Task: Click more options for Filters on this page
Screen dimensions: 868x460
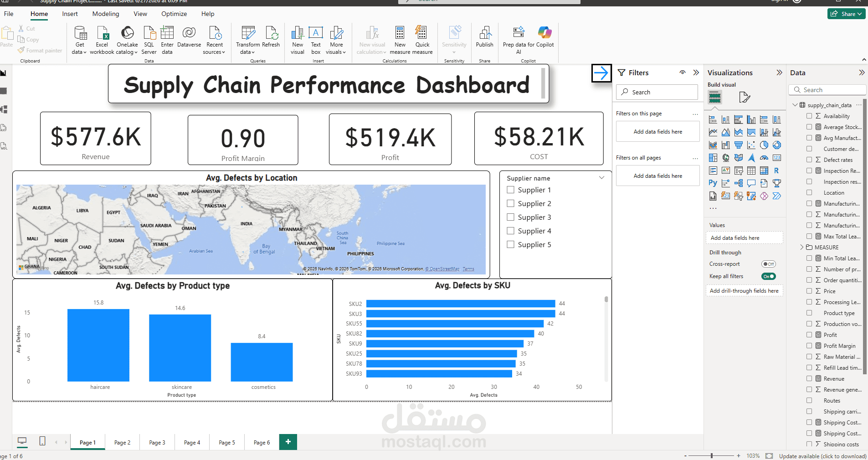Action: pos(695,114)
